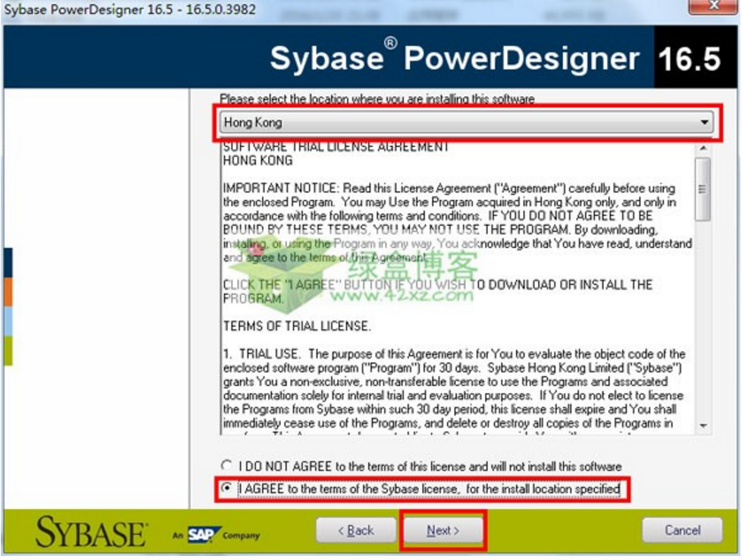Cancel the PowerDesigner installation

click(682, 530)
